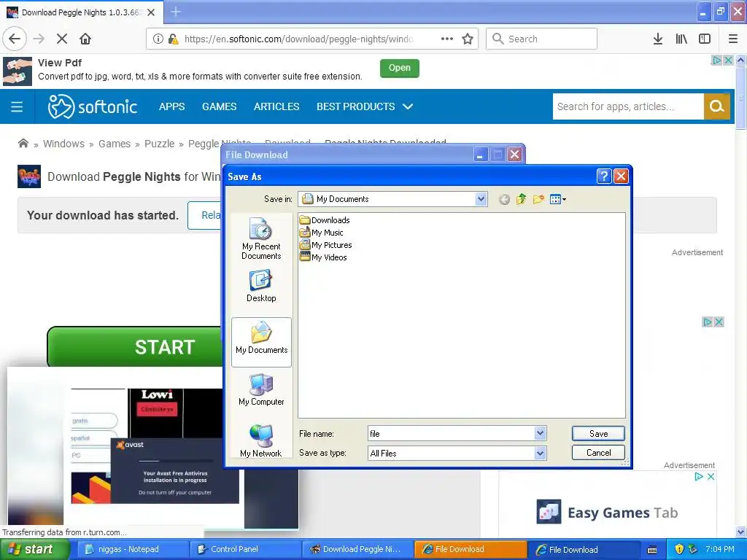Stop loading the page with the X button
This screenshot has height=560, width=747.
click(62, 39)
